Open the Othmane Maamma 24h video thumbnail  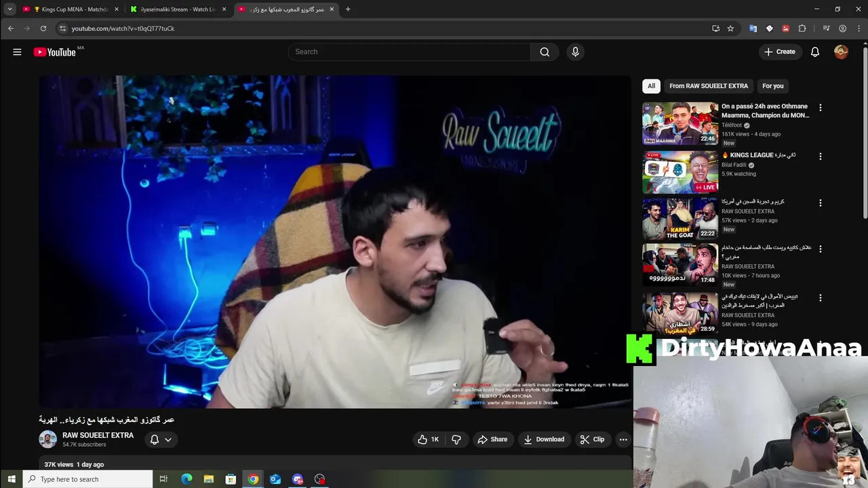679,123
